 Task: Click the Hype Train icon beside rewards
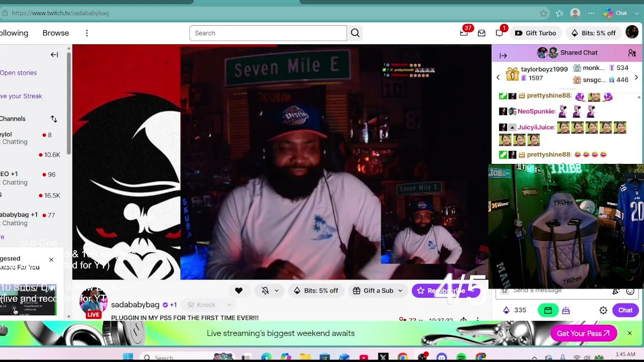(x=566, y=311)
